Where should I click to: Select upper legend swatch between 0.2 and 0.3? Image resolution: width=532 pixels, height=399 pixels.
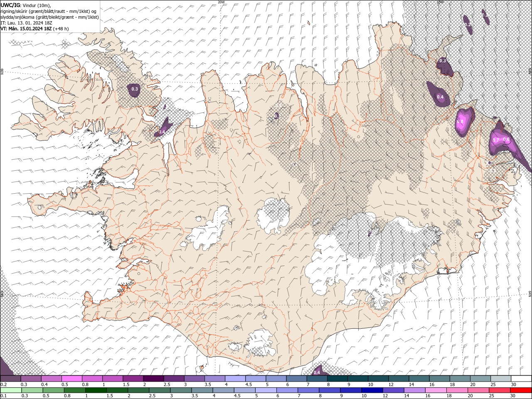tap(10, 378)
